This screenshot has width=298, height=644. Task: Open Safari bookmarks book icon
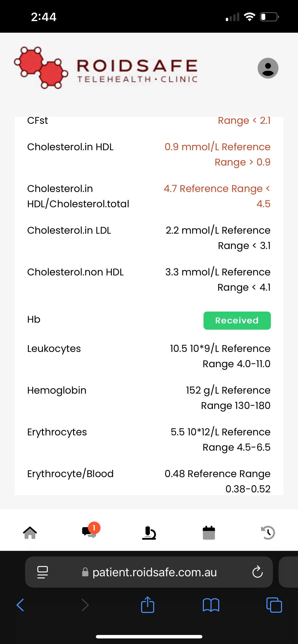(211, 605)
